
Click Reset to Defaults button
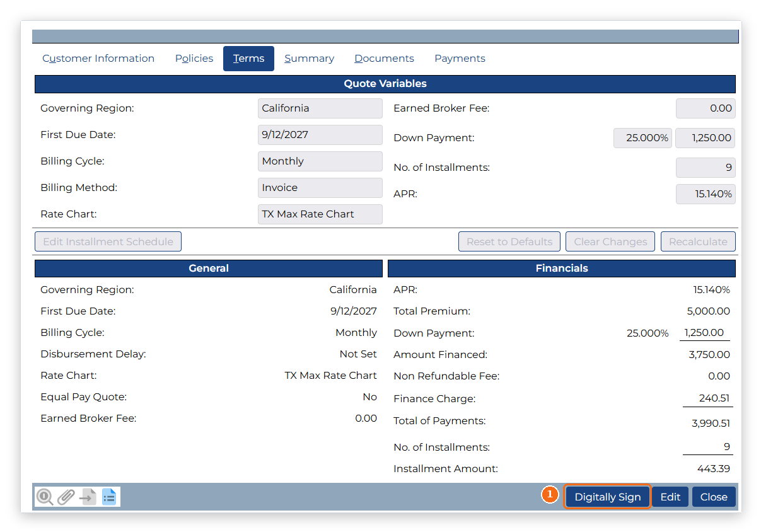coord(509,241)
